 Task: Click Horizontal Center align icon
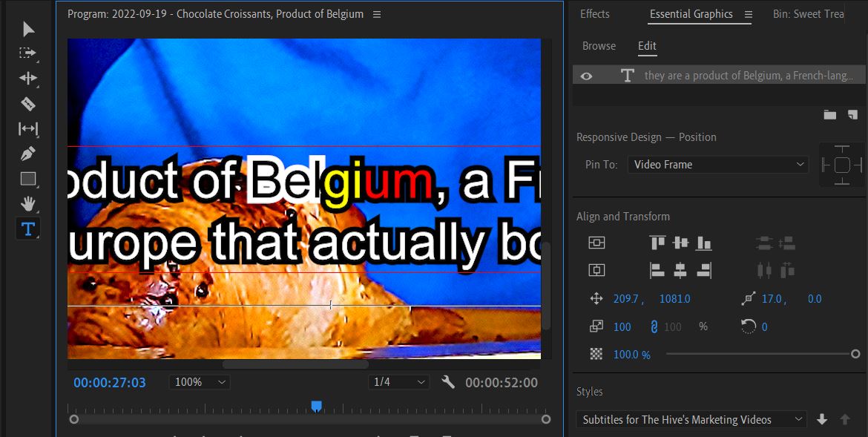pos(596,270)
